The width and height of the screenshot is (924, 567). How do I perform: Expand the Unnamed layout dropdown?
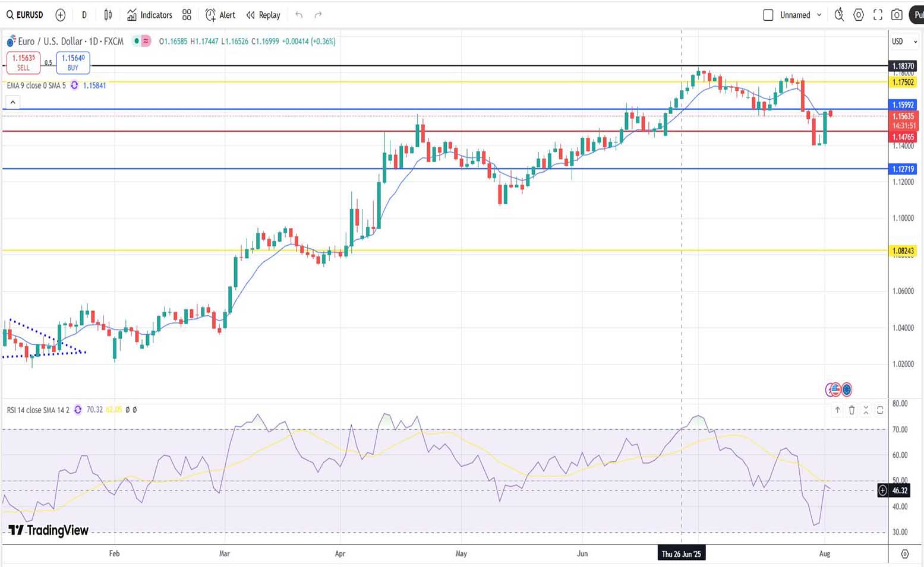[x=819, y=15]
